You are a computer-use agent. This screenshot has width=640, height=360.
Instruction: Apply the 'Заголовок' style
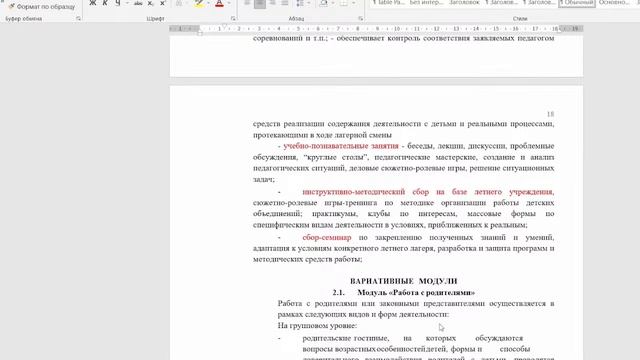click(x=464, y=3)
